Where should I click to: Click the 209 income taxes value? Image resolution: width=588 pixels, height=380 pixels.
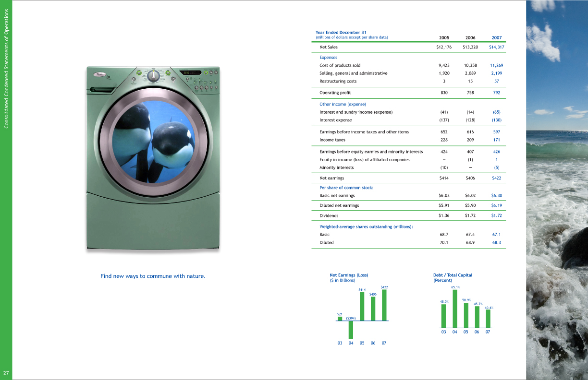(x=470, y=140)
